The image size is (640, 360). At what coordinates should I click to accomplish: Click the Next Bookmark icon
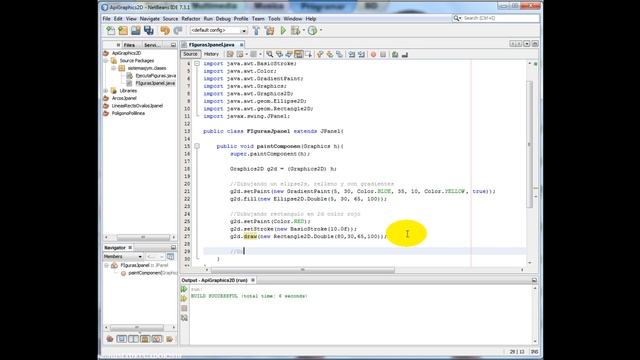click(x=329, y=54)
